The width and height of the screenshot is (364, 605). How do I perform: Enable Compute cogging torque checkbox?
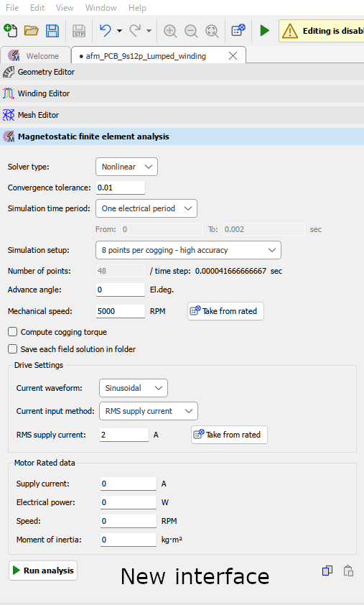[13, 332]
